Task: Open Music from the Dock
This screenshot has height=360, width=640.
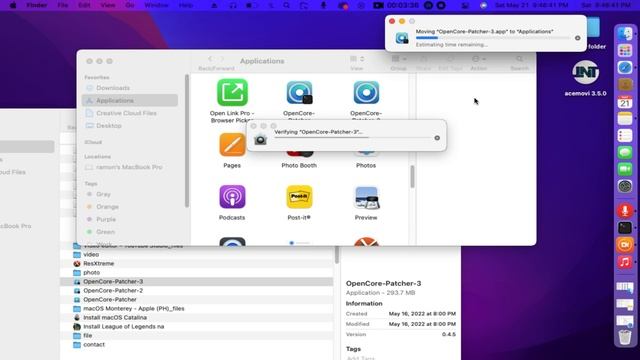Action: (x=625, y=262)
